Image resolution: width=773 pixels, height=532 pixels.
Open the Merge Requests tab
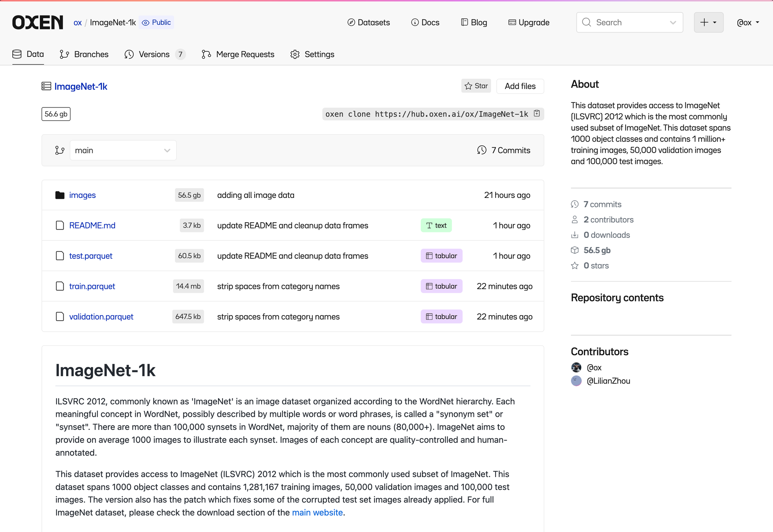(x=238, y=55)
